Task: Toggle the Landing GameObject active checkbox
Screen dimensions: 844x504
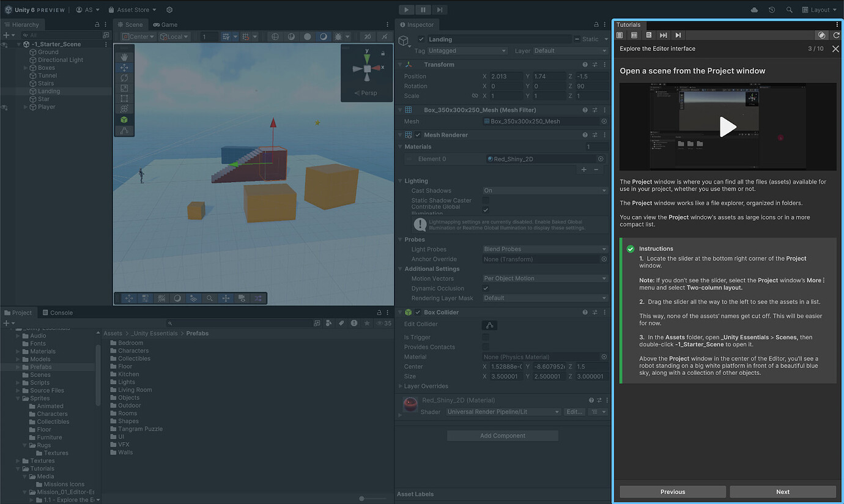Action: click(x=420, y=39)
